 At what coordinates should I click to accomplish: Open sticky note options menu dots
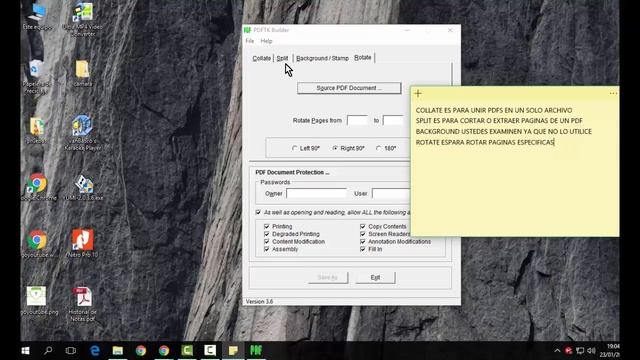tap(613, 93)
